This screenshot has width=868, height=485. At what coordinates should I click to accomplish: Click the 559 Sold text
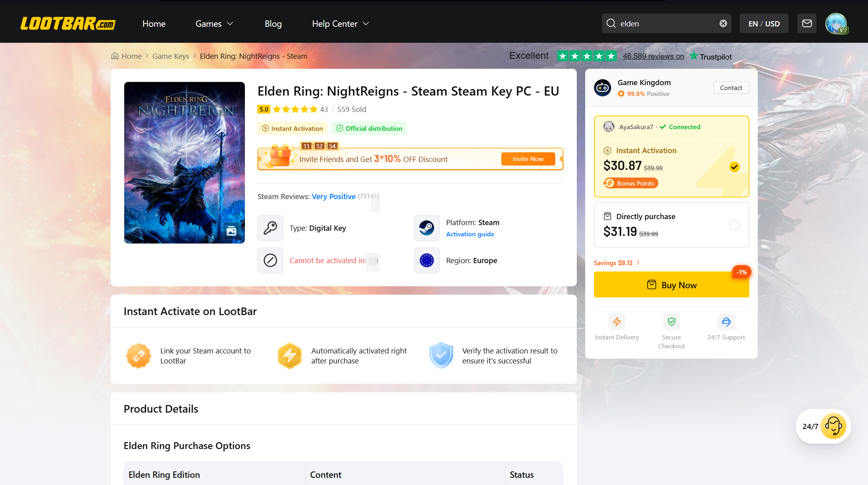click(352, 109)
